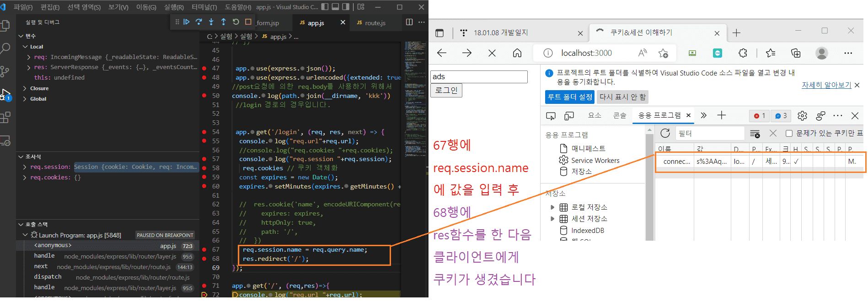868x302 pixels.
Task: Expand the Global scope
Action: pos(25,99)
